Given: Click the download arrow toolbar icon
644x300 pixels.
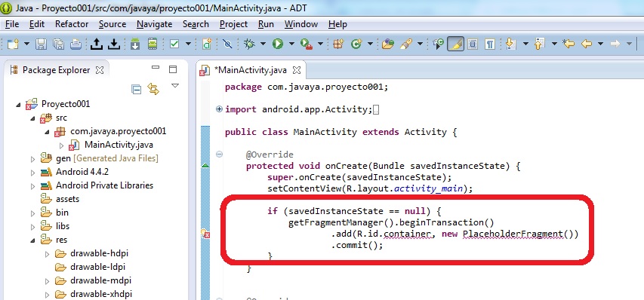Looking at the screenshot, I should (114, 44).
